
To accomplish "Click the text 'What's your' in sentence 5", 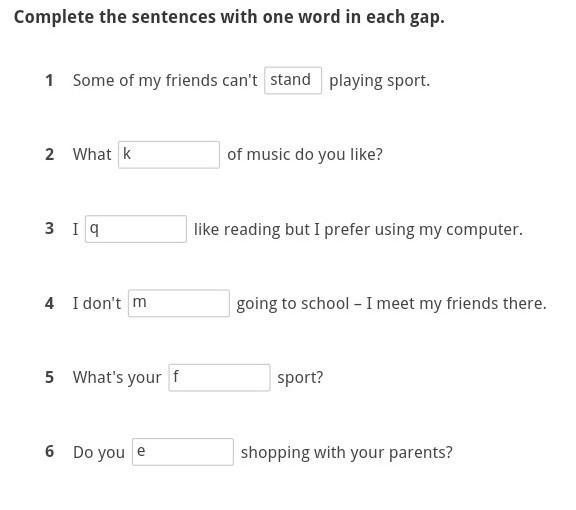I will pos(117,377).
